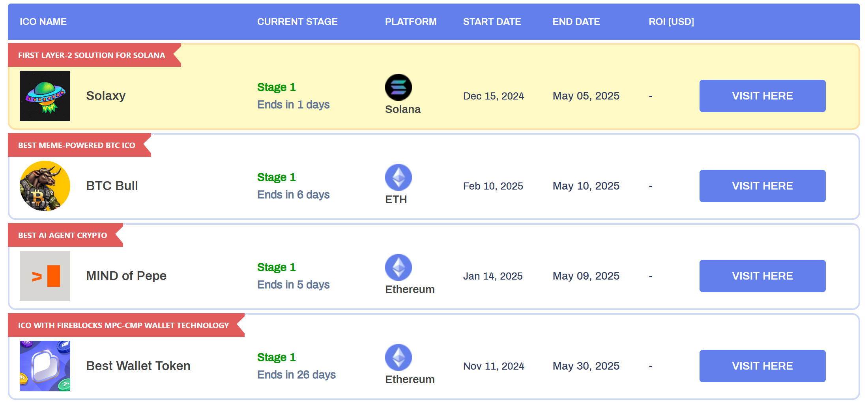The image size is (868, 402).
Task: Click Stage 1 label in BTC Bull row
Action: [277, 177]
